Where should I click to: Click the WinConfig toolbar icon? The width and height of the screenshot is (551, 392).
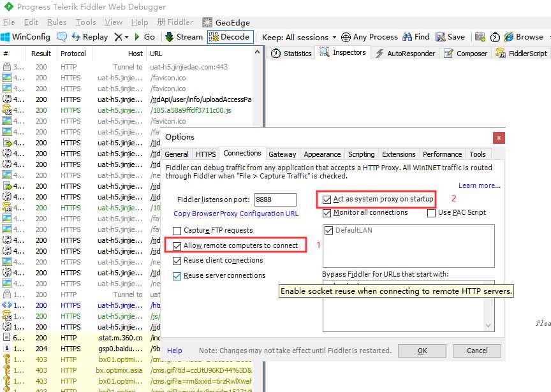26,37
